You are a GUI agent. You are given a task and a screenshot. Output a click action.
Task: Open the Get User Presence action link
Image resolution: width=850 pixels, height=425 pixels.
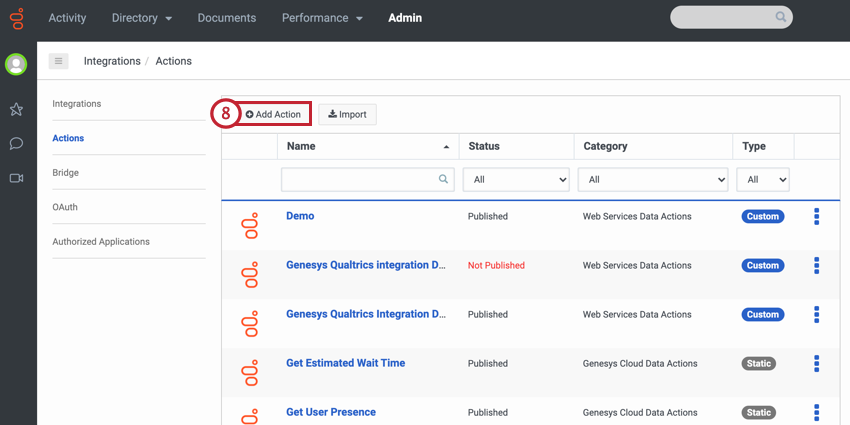pos(331,412)
